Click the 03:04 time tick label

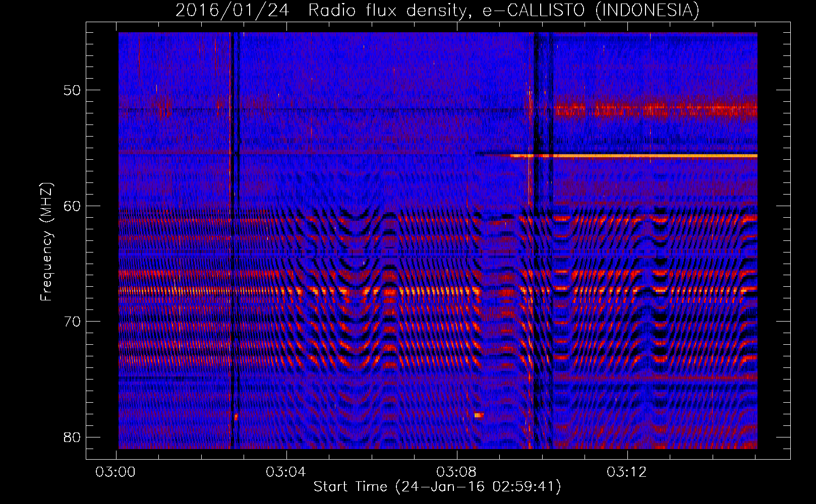tap(286, 472)
